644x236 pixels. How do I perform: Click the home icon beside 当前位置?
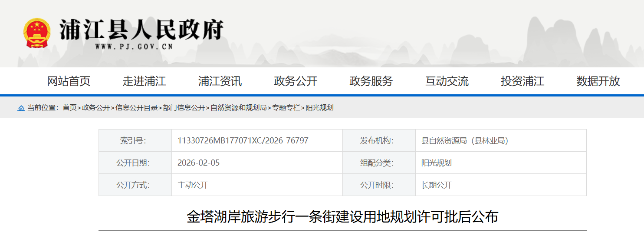21,108
